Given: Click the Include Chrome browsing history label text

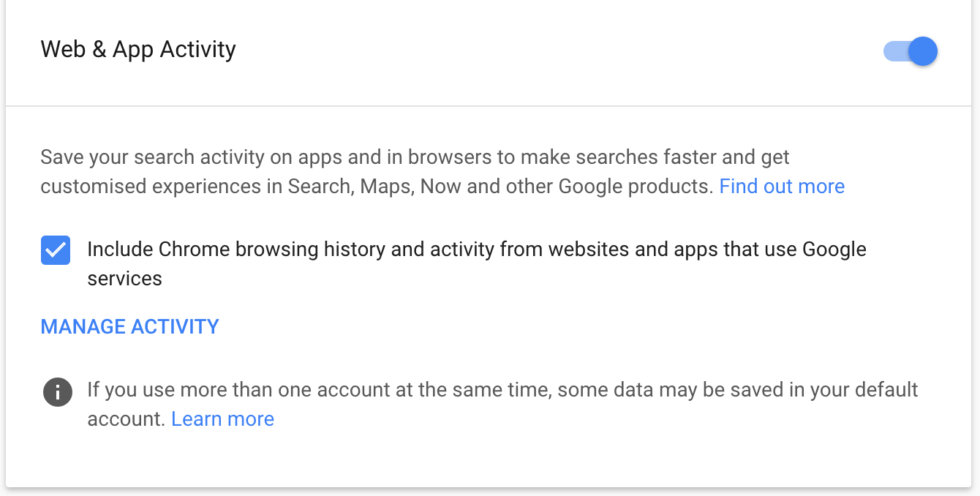Looking at the screenshot, I should [x=476, y=263].
